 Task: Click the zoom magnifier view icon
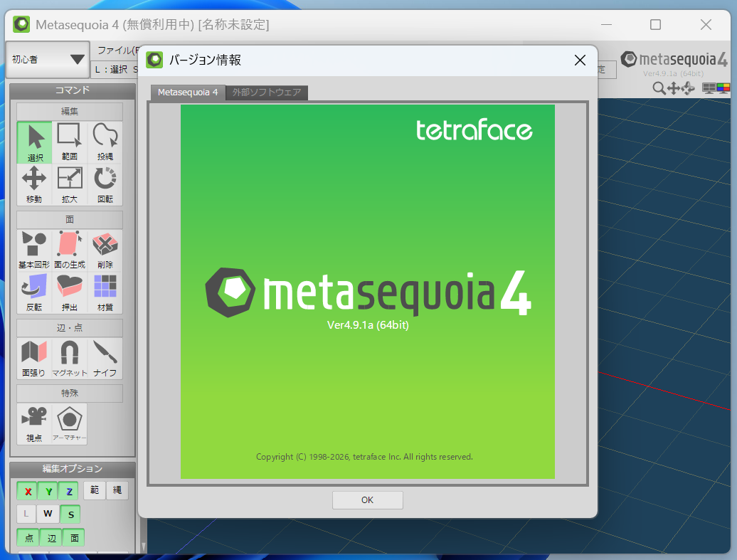coord(659,88)
